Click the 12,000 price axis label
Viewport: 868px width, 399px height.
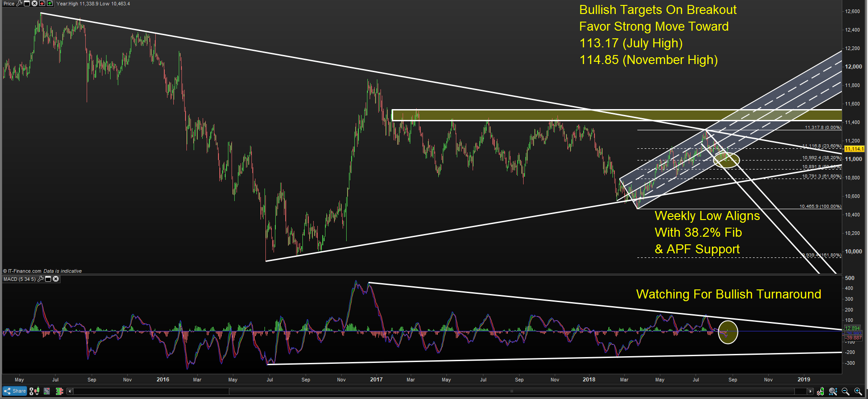coord(853,67)
